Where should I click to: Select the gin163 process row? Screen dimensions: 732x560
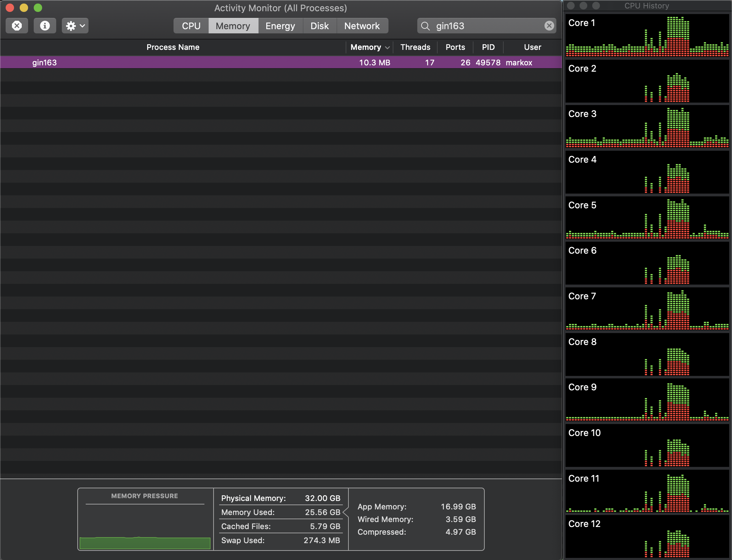click(281, 63)
